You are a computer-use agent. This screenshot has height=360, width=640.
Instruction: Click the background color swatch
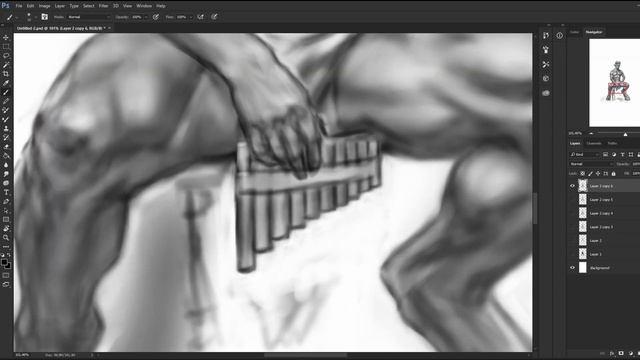point(9,266)
